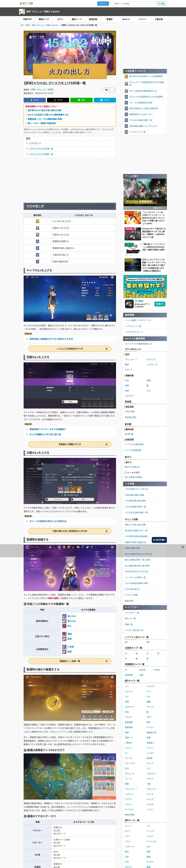Open the 旅人の心 artifact icon link

tap(64, 616)
